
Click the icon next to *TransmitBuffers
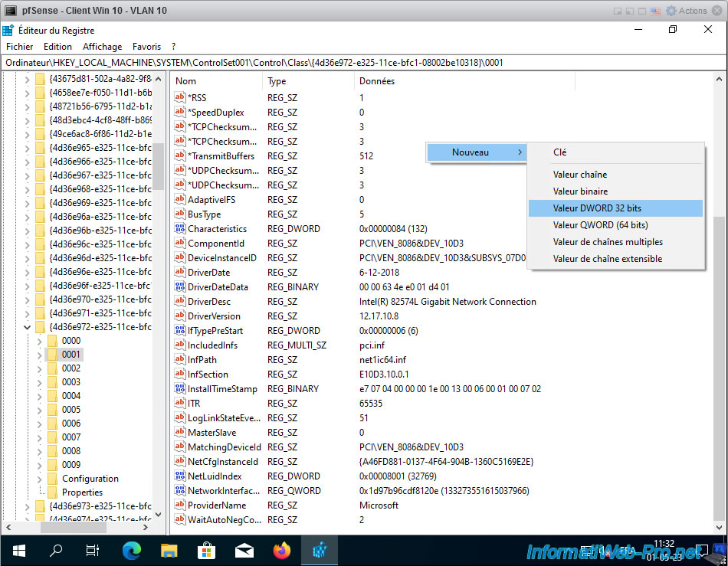point(179,155)
